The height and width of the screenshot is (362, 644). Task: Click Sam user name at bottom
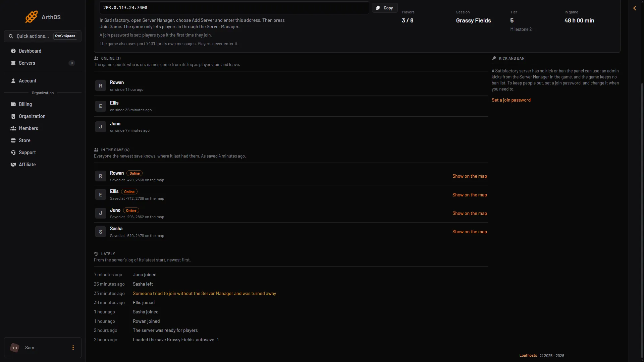(30, 348)
